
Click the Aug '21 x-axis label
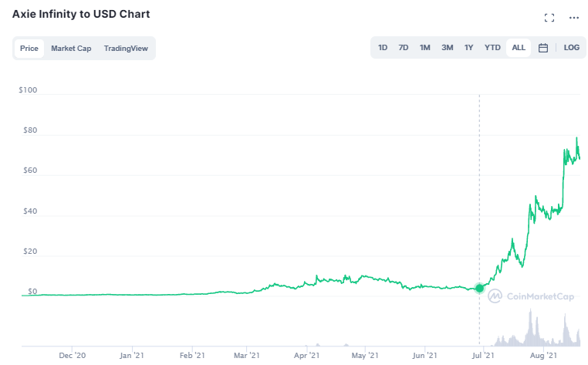pyautogui.click(x=543, y=355)
